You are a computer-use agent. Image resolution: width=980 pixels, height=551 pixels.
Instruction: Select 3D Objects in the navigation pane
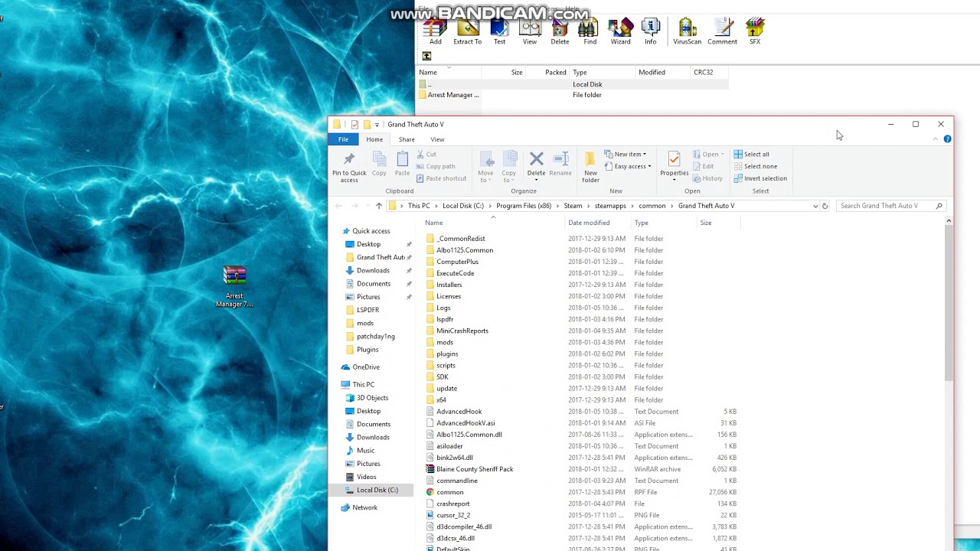coord(372,398)
